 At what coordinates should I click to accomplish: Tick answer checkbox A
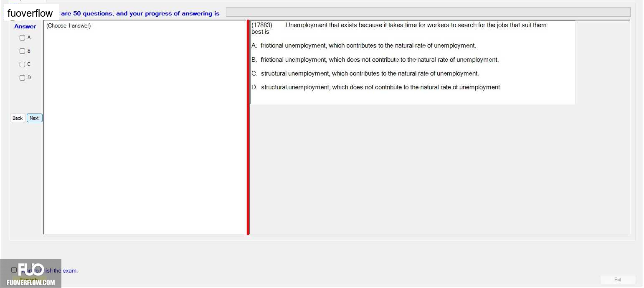(x=23, y=38)
